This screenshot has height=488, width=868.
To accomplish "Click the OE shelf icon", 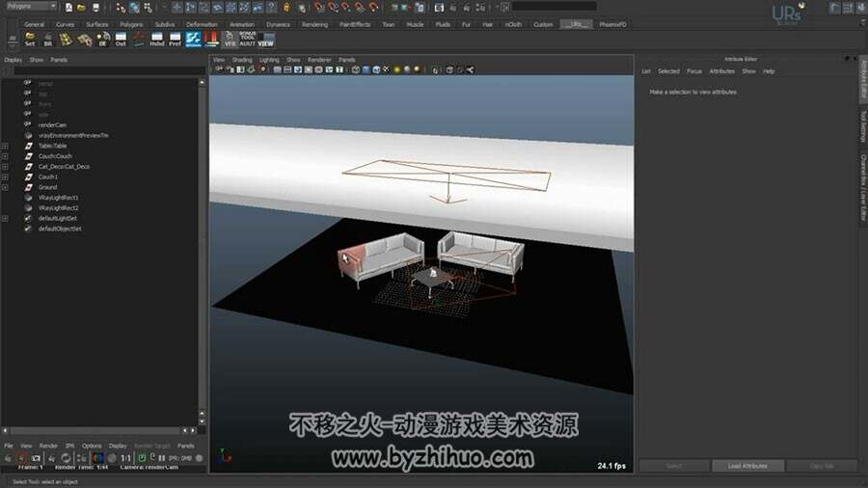I will [x=103, y=40].
